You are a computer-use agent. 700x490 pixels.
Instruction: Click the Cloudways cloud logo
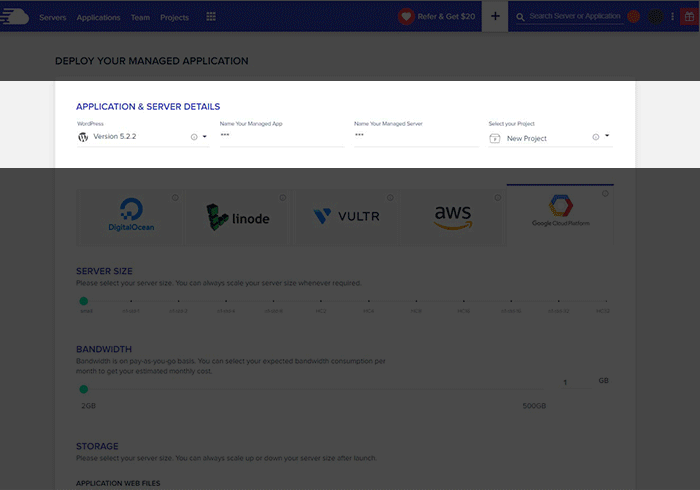coord(14,17)
